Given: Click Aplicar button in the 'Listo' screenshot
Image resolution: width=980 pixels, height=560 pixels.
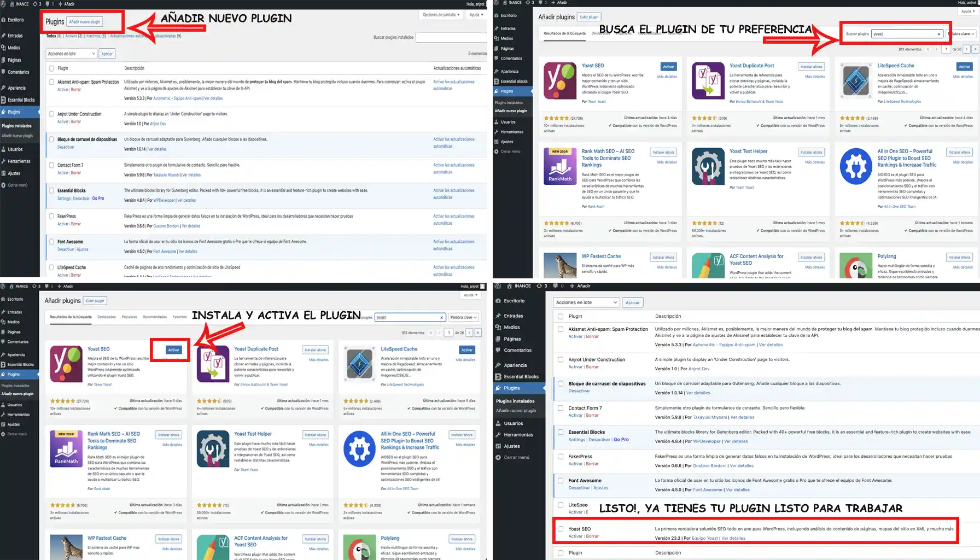Looking at the screenshot, I should 633,302.
